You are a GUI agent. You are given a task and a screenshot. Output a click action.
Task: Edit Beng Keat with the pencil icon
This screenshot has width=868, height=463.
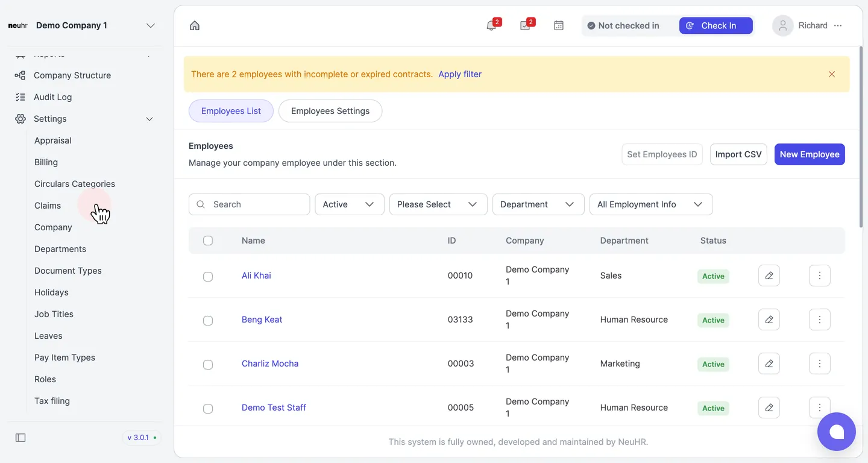769,320
